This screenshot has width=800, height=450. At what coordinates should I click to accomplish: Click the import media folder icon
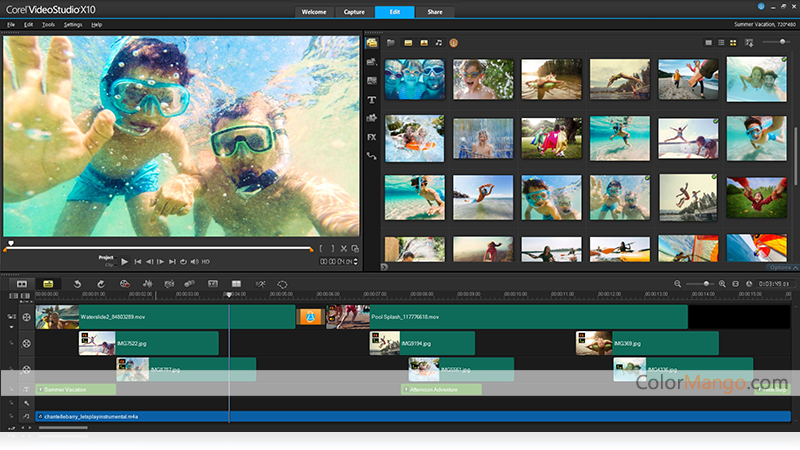tap(391, 43)
